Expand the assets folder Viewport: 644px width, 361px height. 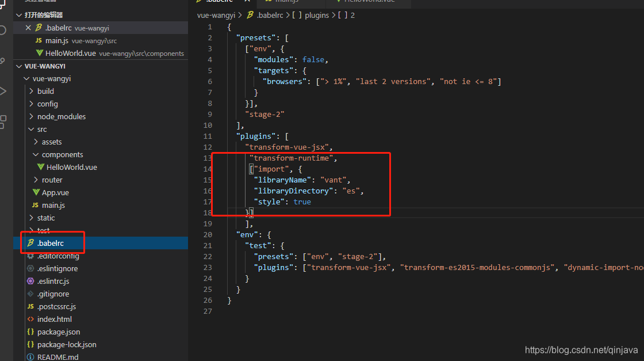[x=36, y=142]
